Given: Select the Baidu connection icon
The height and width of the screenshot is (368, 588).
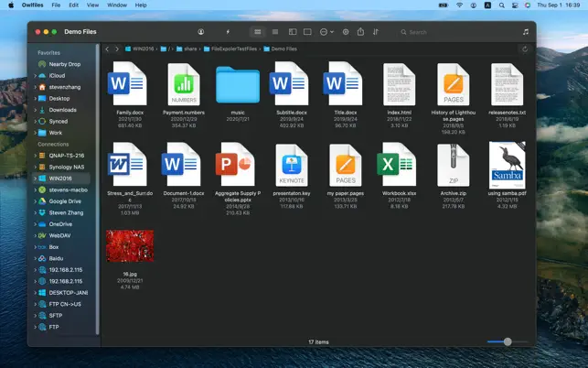Looking at the screenshot, I should coord(42,258).
